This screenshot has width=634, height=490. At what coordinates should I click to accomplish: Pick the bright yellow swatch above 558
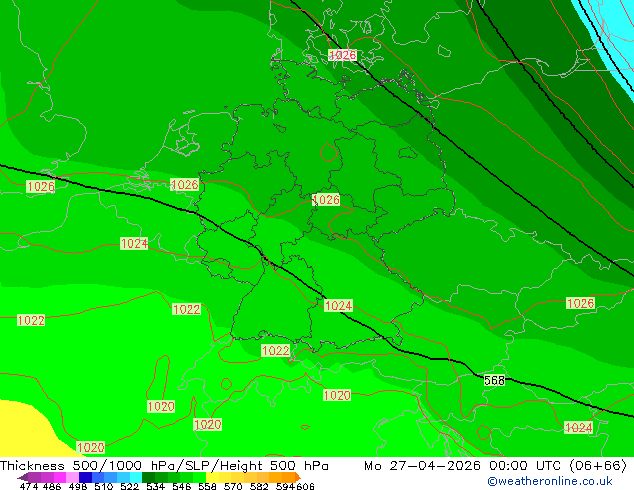[212, 477]
